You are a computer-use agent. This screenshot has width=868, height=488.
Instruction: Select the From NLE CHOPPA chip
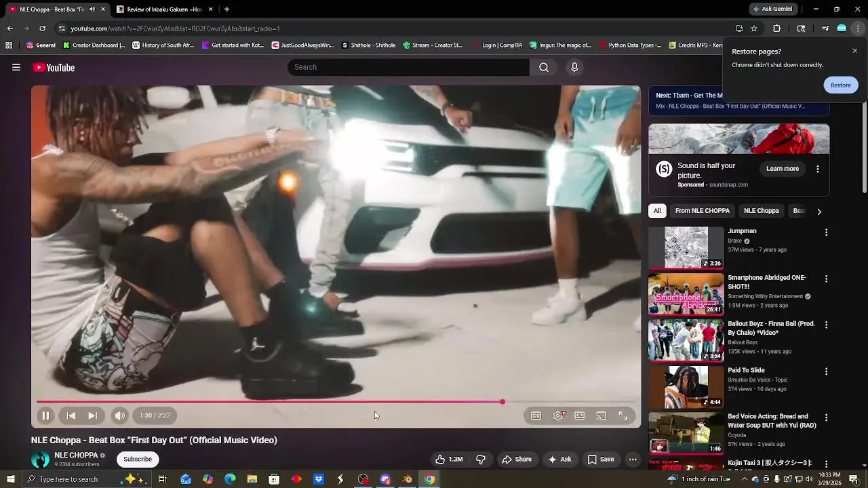point(702,211)
